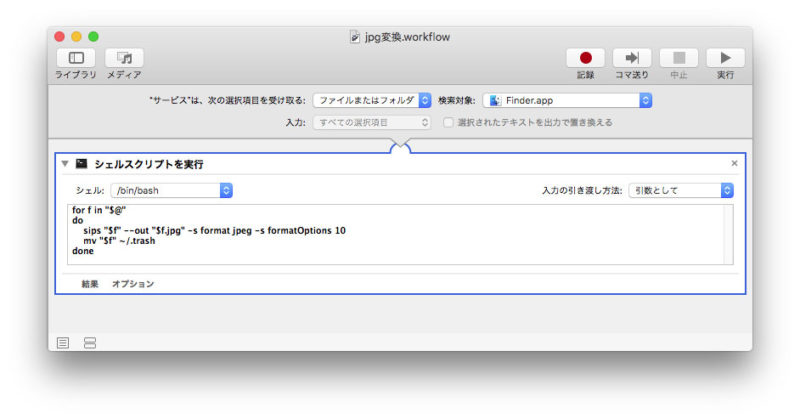Viewport: 800px width, 419px height.
Task: Open the 引数として input passing dropdown
Action: click(x=680, y=189)
